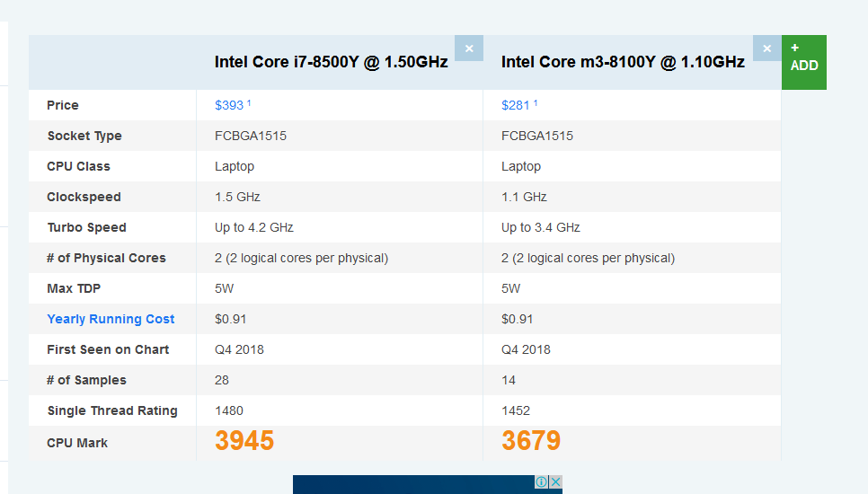Remove the Intel Core i7-8500Y column

coord(469,49)
